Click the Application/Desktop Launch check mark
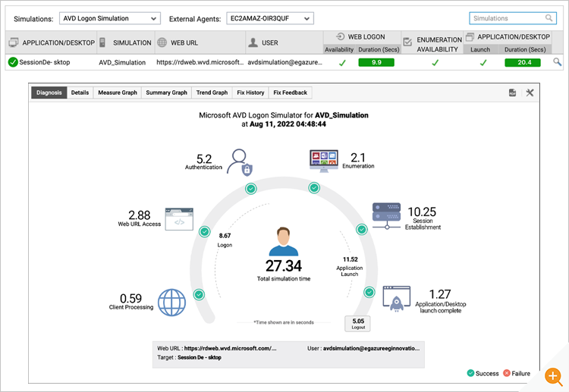 point(483,63)
